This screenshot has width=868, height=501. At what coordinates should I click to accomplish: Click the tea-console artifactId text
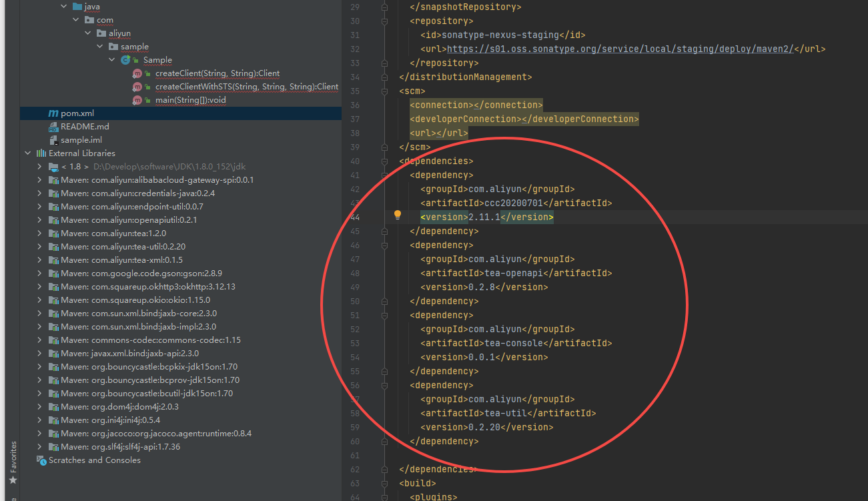pos(513,343)
